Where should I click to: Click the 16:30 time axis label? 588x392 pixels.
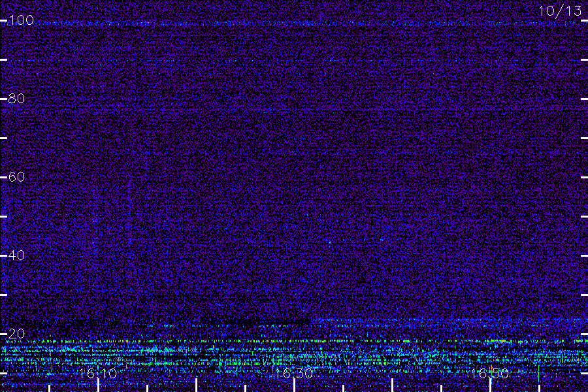click(x=294, y=373)
